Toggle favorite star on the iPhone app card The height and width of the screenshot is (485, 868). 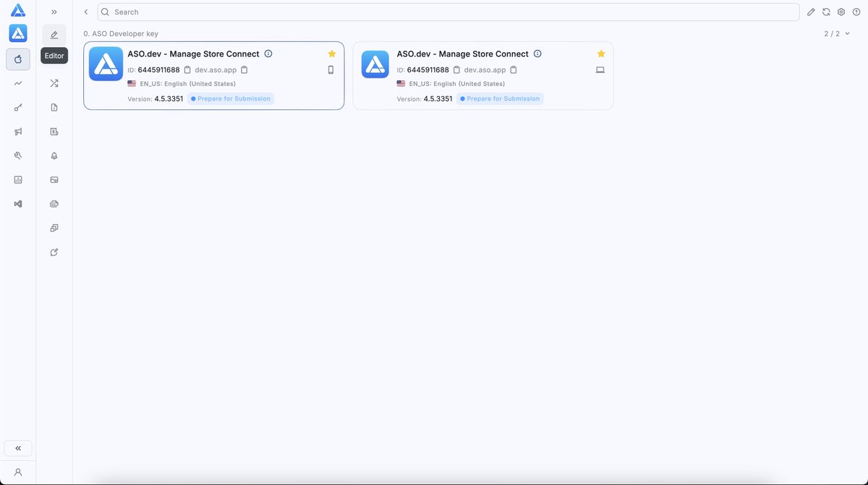(332, 54)
